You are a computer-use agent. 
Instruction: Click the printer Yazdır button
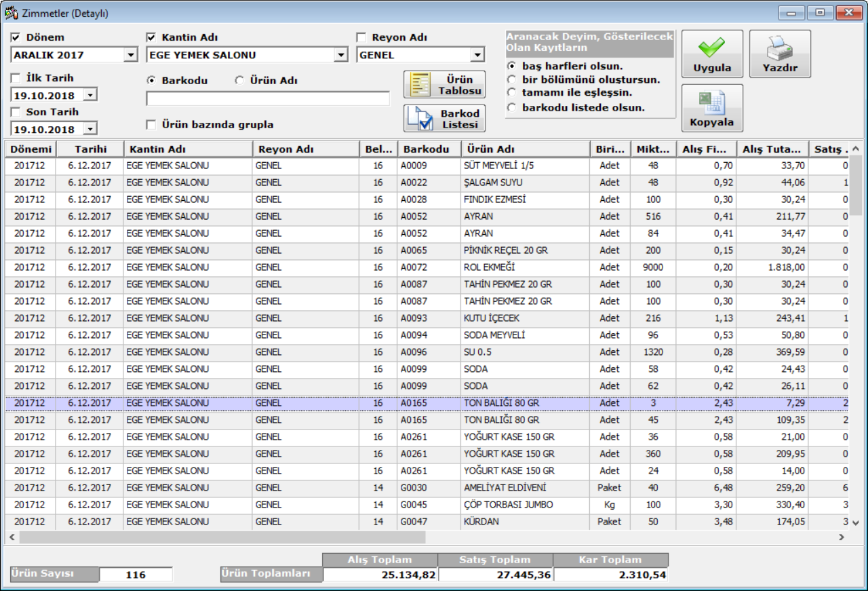coord(780,54)
